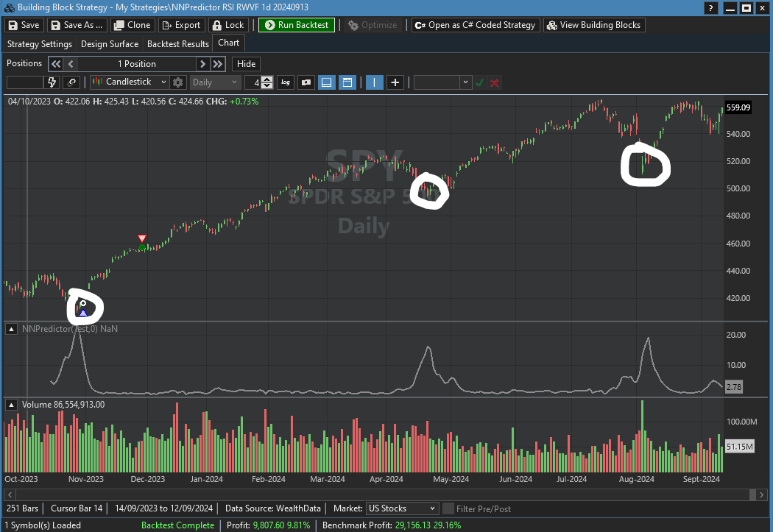This screenshot has width=773, height=532.
Task: Toggle the Filter Pre/Post checkbox
Action: pos(448,508)
